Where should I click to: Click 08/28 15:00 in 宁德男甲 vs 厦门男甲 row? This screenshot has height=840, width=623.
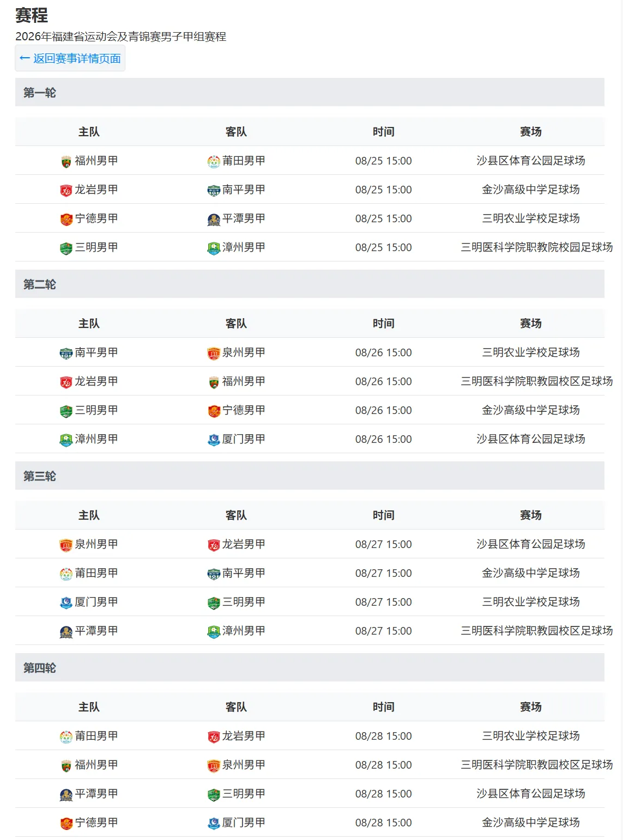[x=384, y=823]
